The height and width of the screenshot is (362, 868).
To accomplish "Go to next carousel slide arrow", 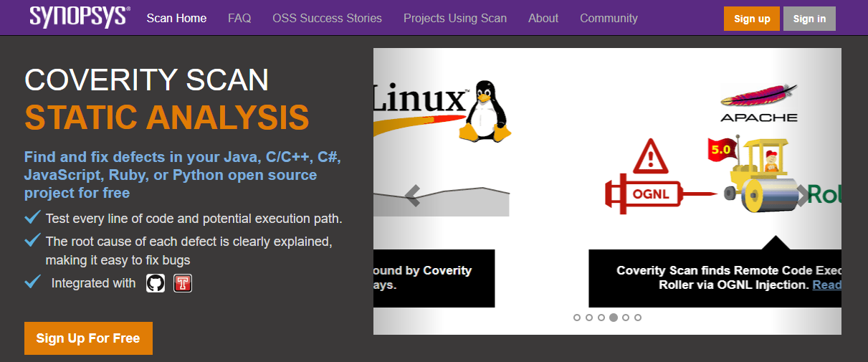I will pos(803,195).
